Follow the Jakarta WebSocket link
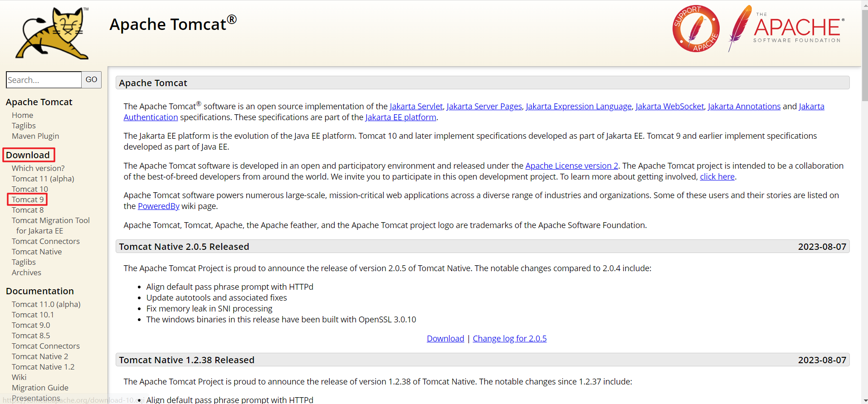Image resolution: width=868 pixels, height=404 pixels. (669, 106)
